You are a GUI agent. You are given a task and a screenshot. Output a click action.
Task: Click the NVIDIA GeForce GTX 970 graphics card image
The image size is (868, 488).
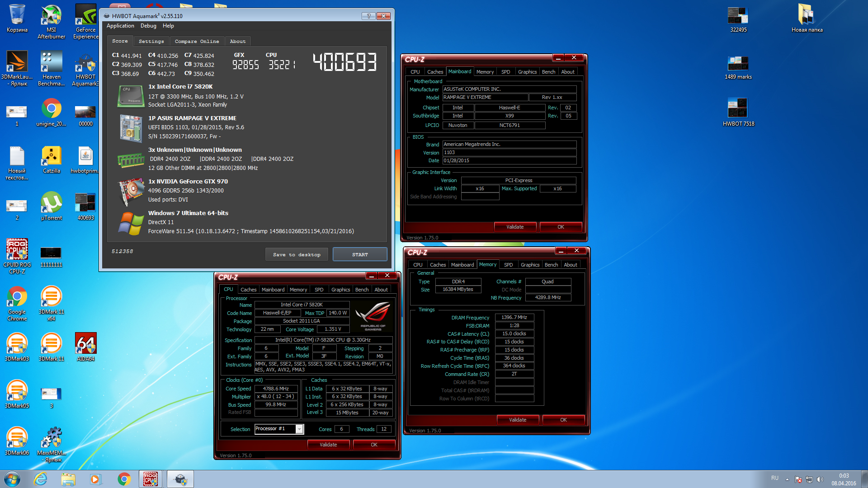(131, 192)
